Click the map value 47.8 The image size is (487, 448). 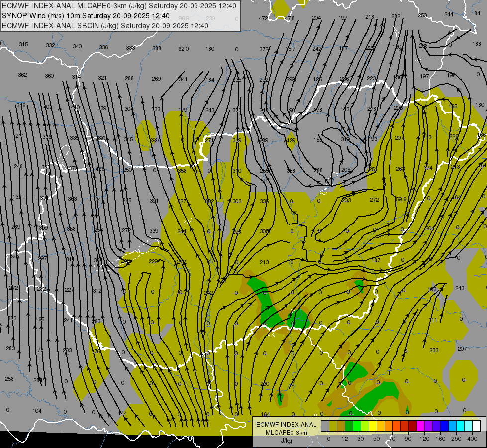pos(290,18)
